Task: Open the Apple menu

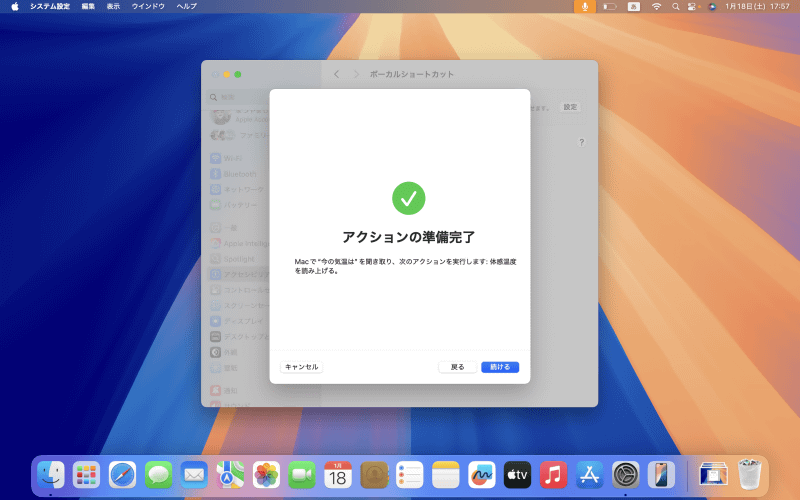Action: coord(15,6)
